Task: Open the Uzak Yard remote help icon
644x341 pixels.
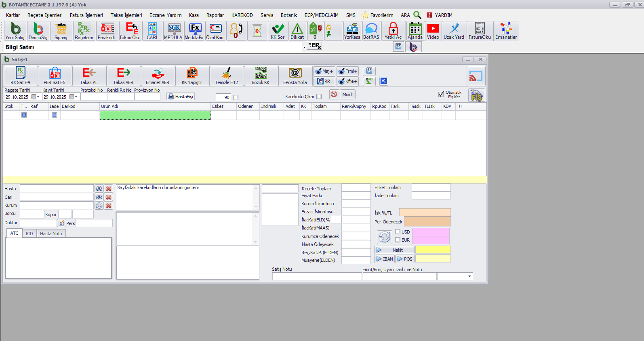Action: 454,31
